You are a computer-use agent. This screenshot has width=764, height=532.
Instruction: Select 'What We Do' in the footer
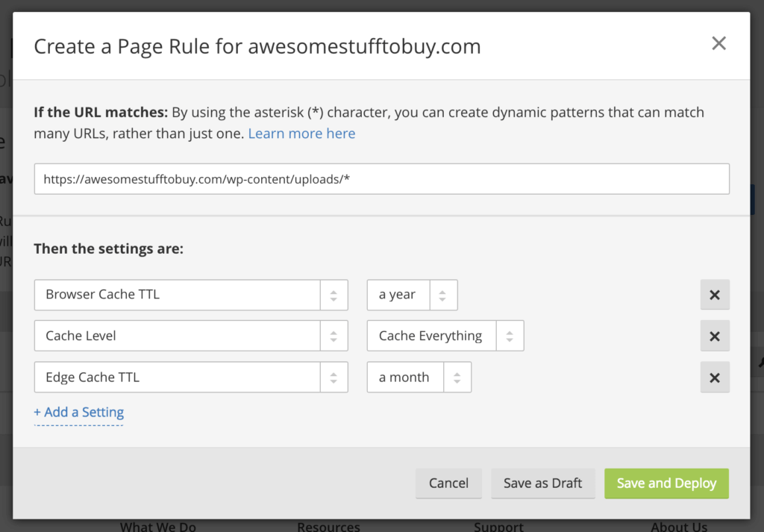point(158,526)
